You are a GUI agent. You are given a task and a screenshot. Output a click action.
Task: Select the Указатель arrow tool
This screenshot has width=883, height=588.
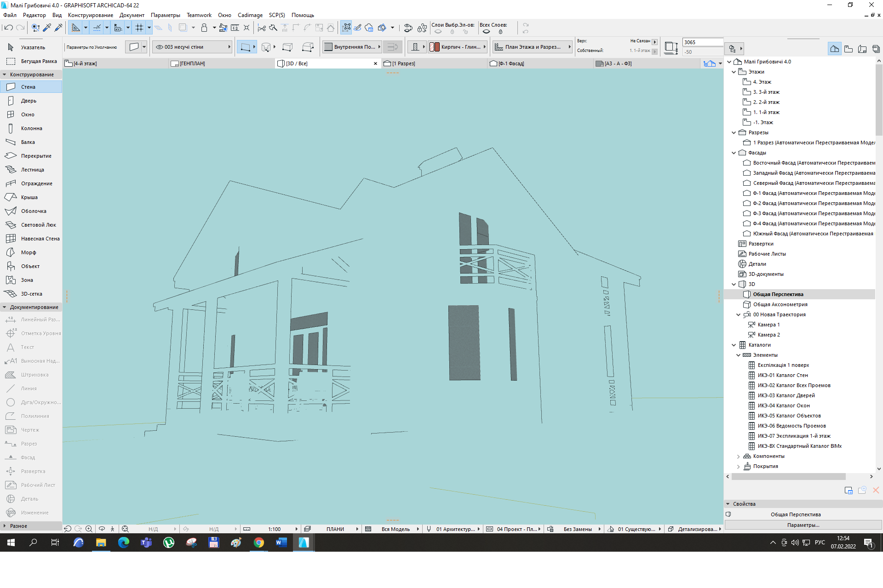[31, 47]
